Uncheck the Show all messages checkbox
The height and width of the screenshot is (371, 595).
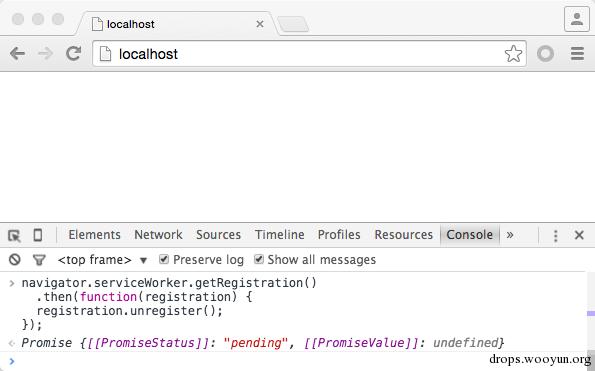pos(259,259)
